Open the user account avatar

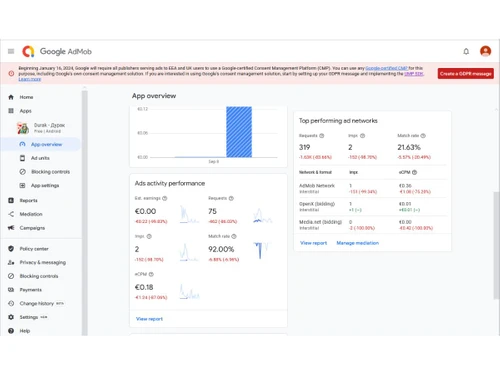pyautogui.click(x=485, y=51)
